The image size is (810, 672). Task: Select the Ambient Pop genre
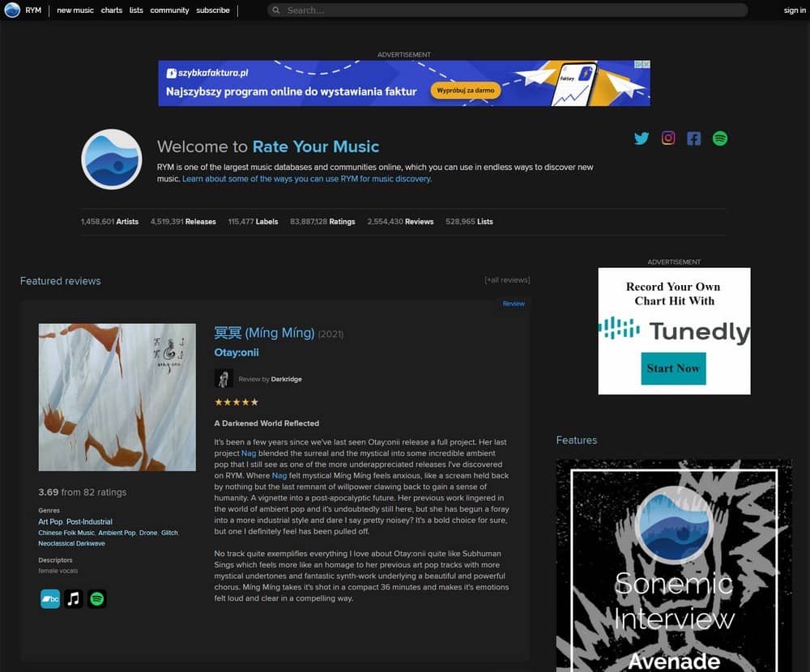click(117, 533)
